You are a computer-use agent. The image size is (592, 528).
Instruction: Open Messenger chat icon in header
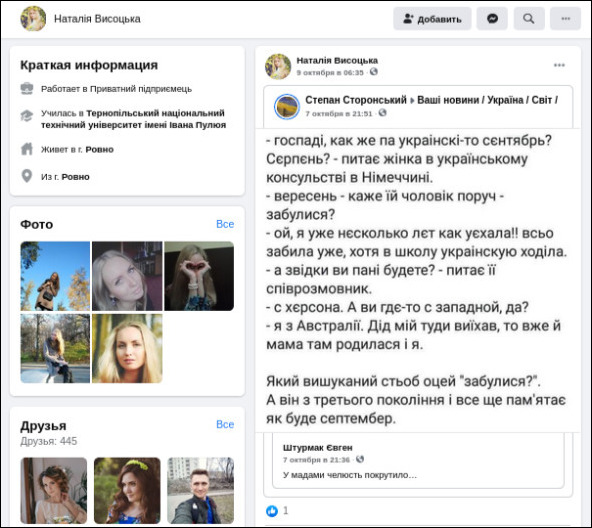click(492, 19)
